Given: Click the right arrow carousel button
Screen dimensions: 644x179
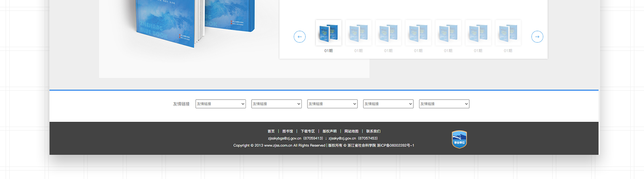Looking at the screenshot, I should (x=537, y=37).
